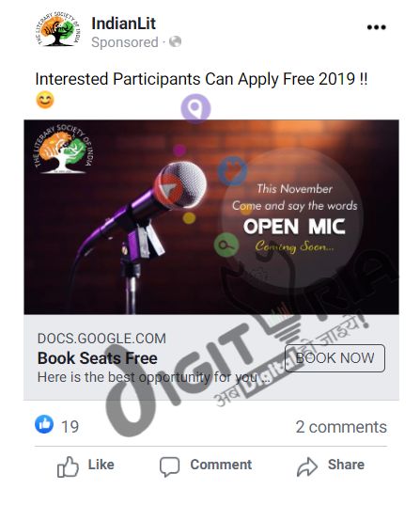Click the blue plug icon
Image resolution: width=420 pixels, height=521 pixels.
232,171
